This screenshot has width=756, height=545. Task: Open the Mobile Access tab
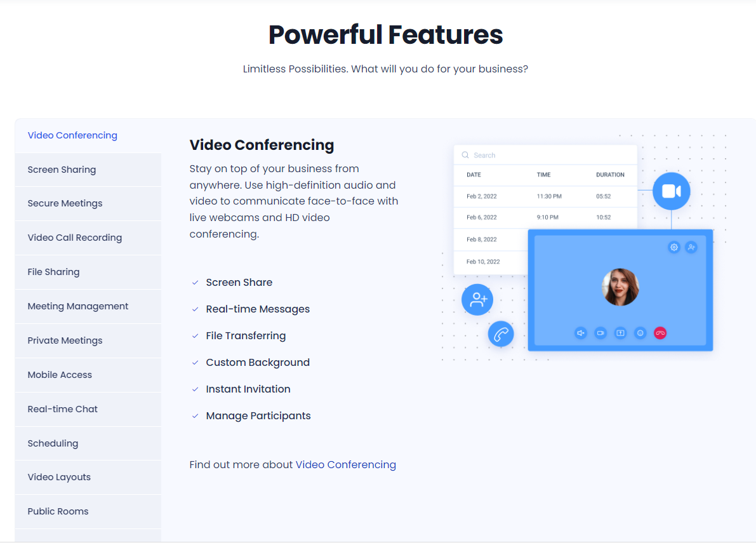coord(88,375)
